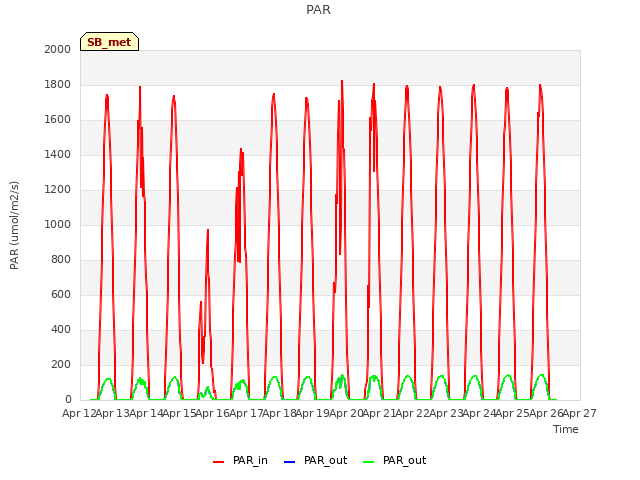Select the PAR_out label beside green swatch
Screen dimensions: 640x480
[404, 460]
